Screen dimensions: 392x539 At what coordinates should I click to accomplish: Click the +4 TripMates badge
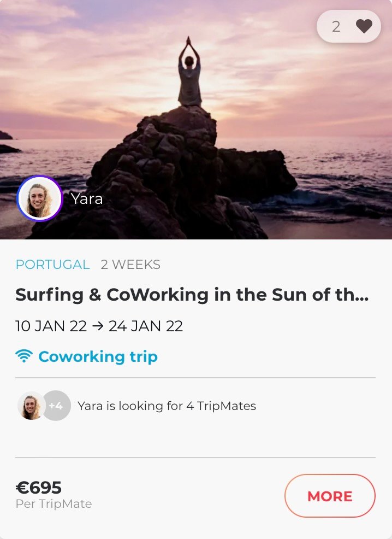pos(56,406)
